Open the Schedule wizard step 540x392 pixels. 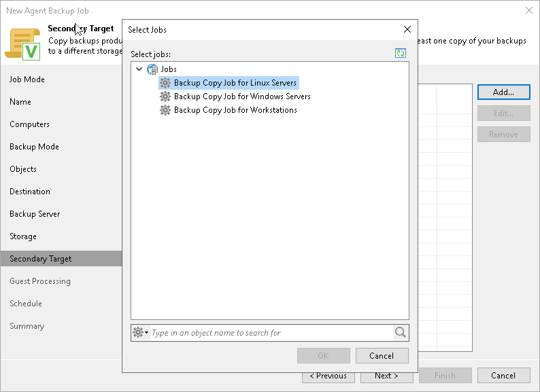coord(26,304)
